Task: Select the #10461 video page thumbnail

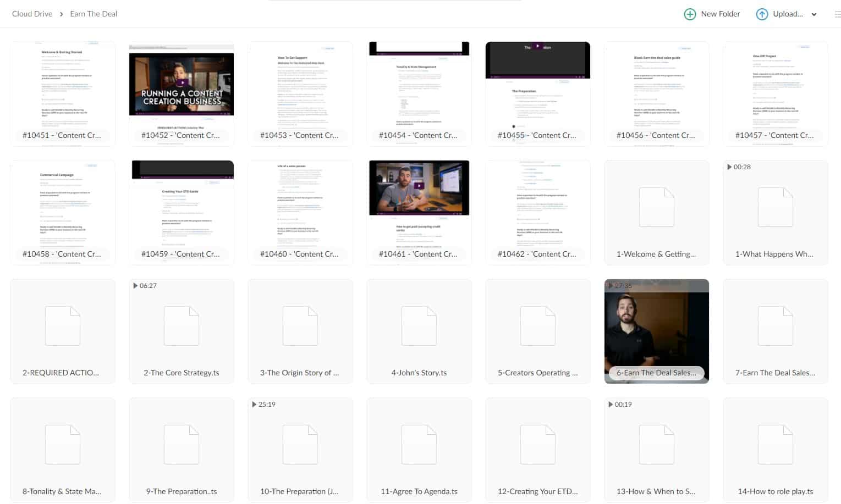Action: click(419, 190)
